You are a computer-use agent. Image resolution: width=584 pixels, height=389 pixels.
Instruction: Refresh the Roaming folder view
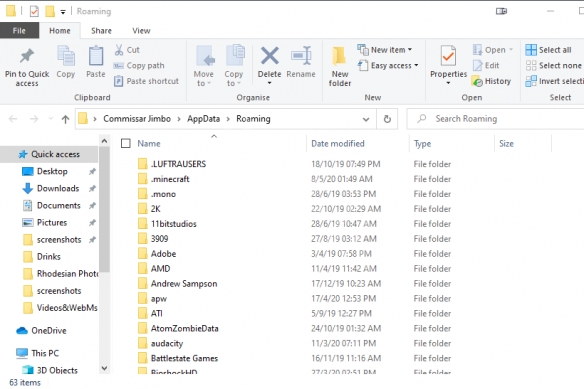coord(387,119)
